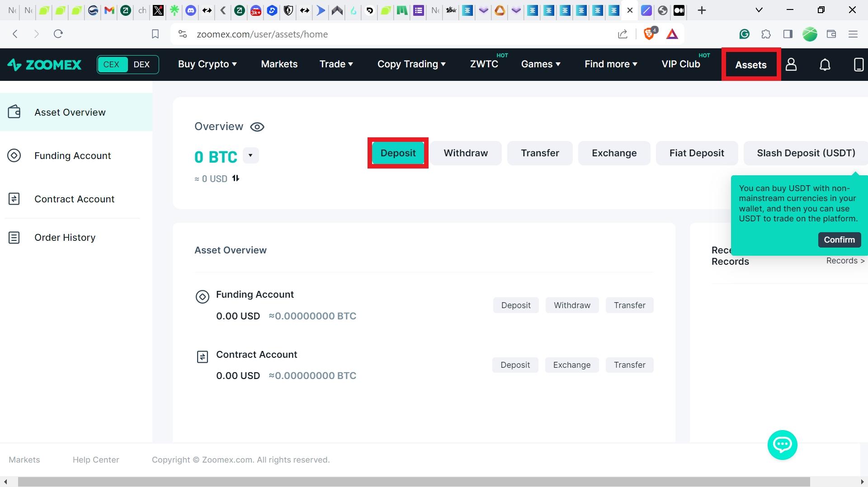This screenshot has height=487, width=868.
Task: Select Funding Account in sidebar
Action: [x=76, y=156]
